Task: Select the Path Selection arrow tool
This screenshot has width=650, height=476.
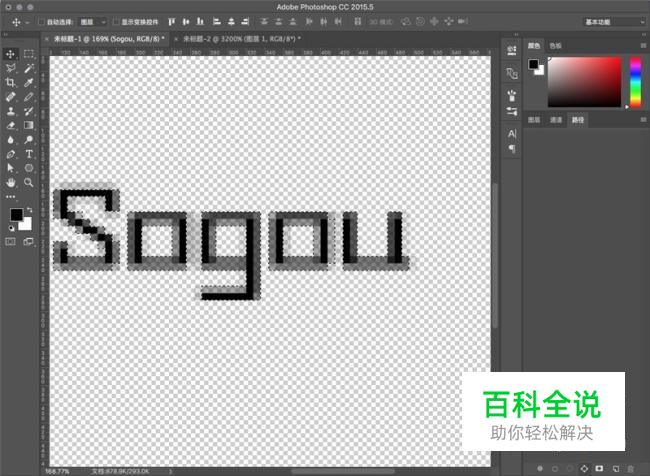Action: click(10, 168)
